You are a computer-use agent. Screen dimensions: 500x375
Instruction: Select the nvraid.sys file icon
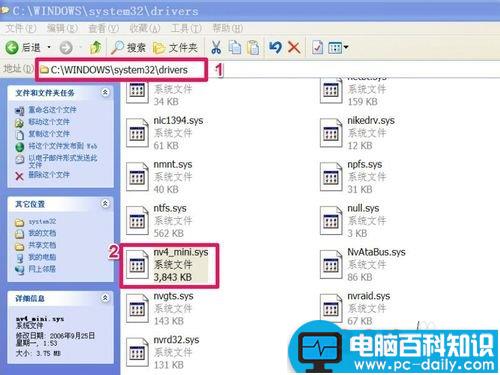coord(331,308)
